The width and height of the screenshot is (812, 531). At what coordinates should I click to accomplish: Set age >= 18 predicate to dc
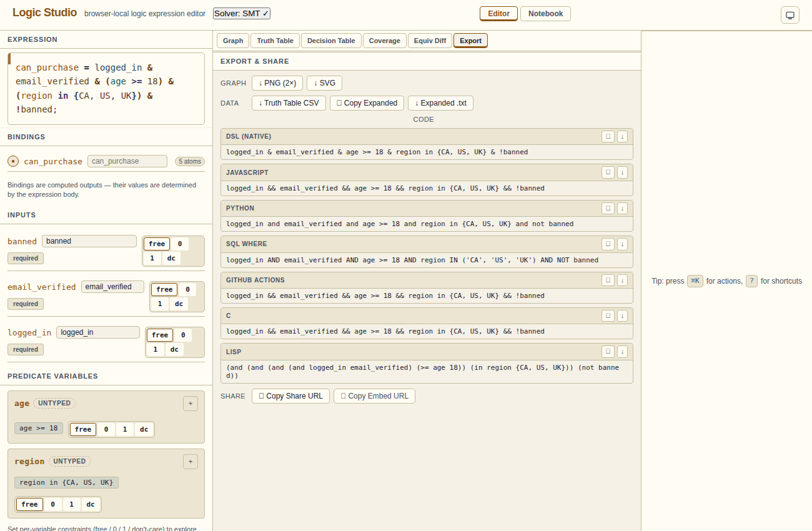tap(144, 429)
